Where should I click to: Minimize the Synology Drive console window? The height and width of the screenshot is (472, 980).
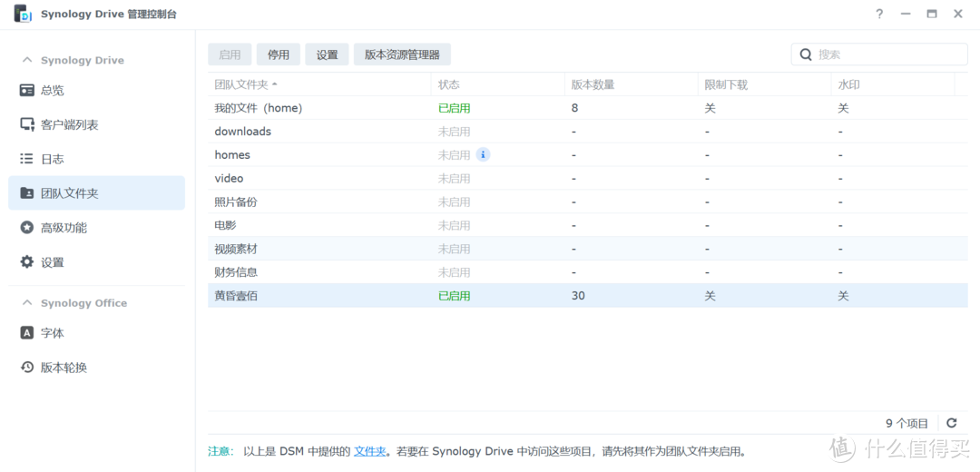coord(906,14)
